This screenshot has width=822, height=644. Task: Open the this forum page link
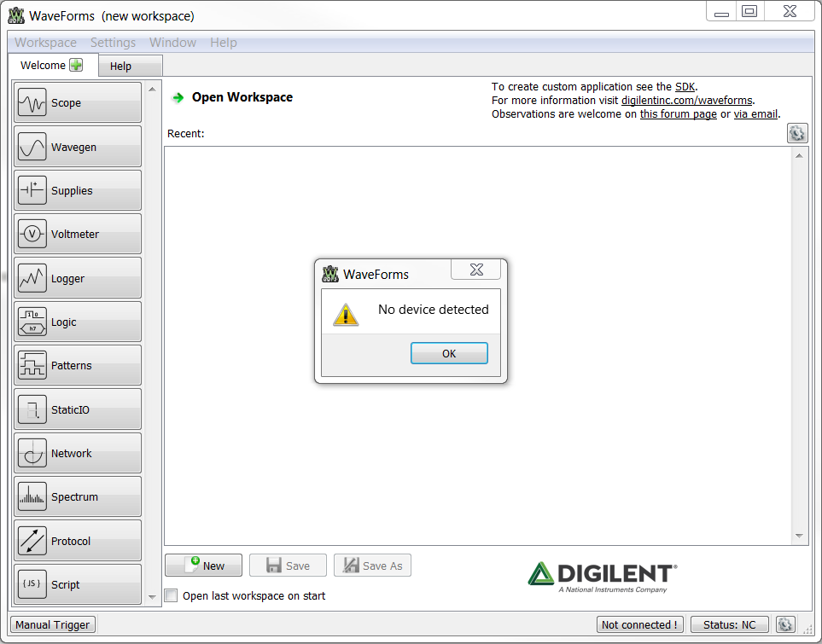679,113
